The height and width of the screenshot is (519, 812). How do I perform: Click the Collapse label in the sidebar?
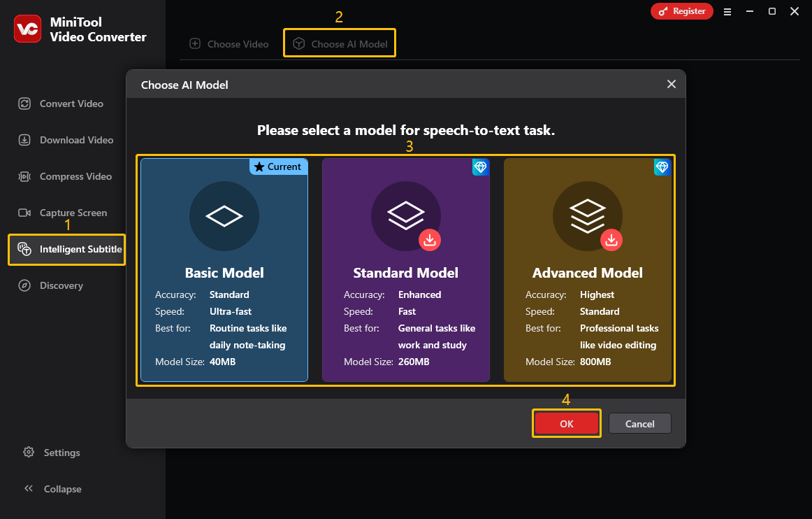pos(63,489)
